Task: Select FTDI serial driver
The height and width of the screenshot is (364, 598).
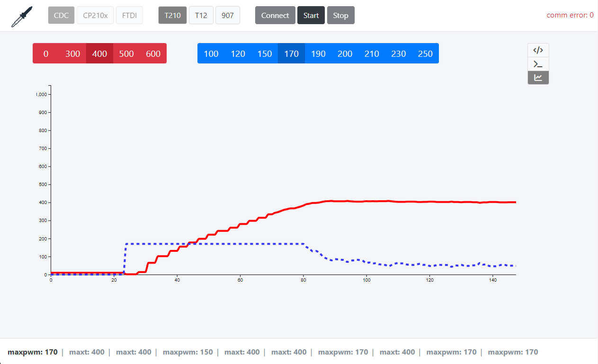Action: pos(129,15)
